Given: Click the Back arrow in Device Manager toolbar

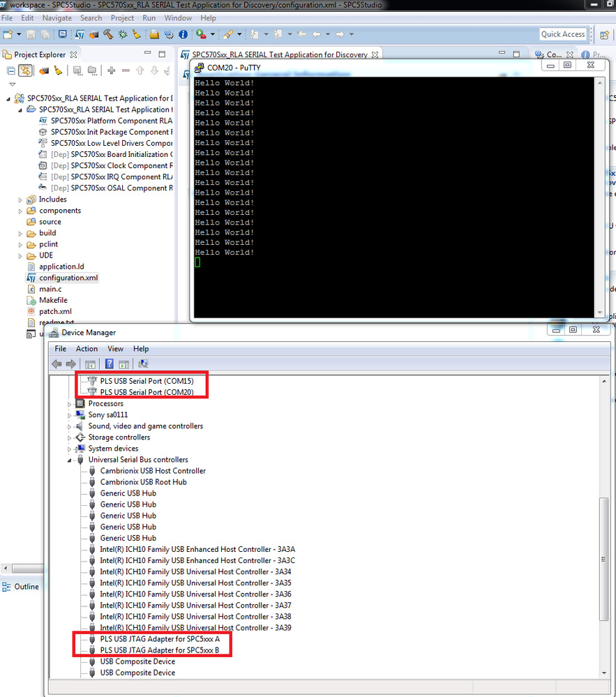Looking at the screenshot, I should (x=57, y=364).
